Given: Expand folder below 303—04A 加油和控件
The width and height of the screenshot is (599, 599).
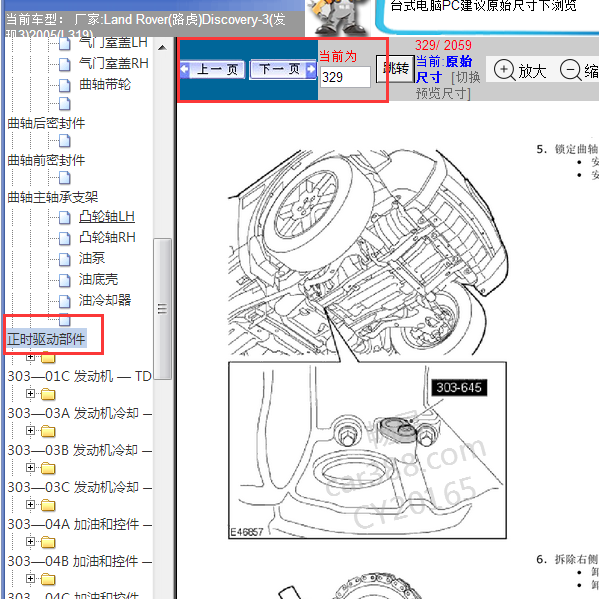Looking at the screenshot, I should pos(31,542).
